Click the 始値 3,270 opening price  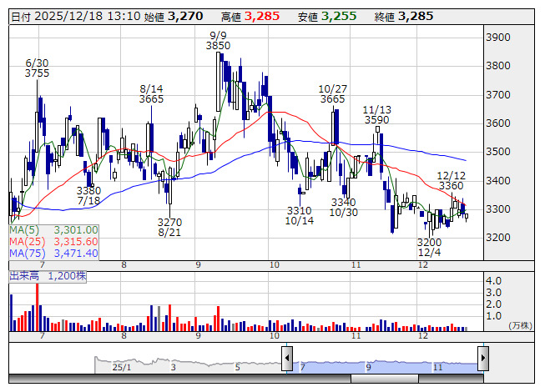(x=173, y=17)
